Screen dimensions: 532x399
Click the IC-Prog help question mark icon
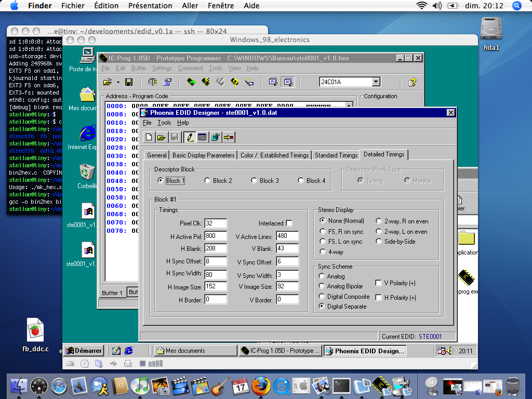[x=412, y=82]
